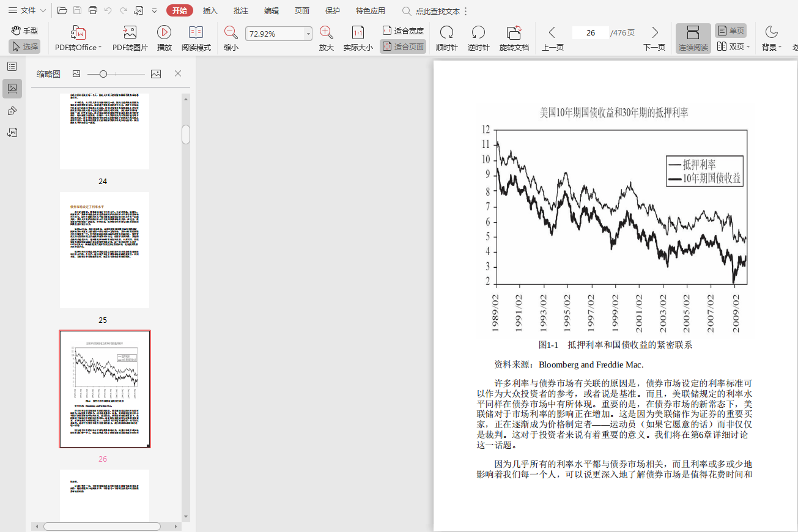Open the PDF转图片 tool
798x532 pixels.
(130, 33)
